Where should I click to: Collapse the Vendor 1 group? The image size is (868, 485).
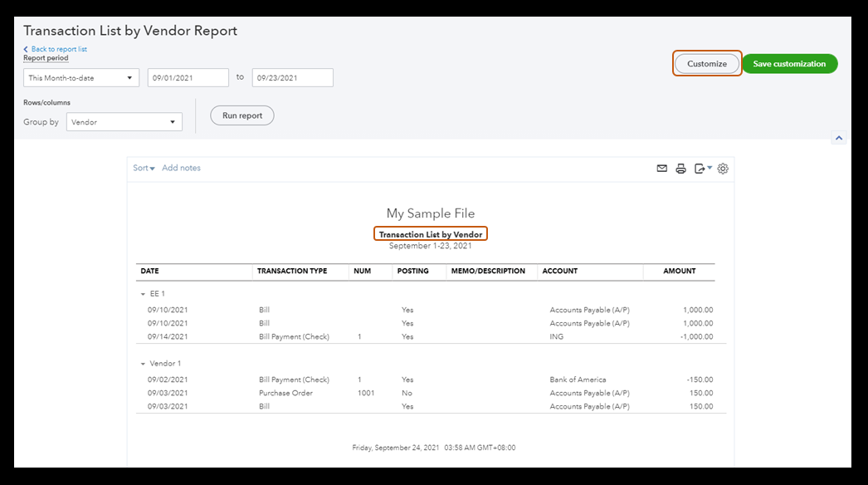(143, 364)
